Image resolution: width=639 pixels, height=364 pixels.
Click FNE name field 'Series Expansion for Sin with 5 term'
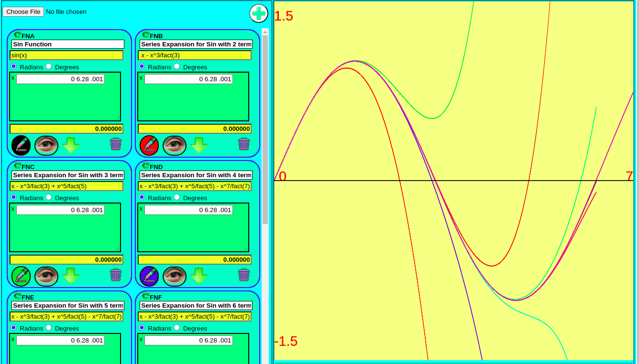point(67,305)
